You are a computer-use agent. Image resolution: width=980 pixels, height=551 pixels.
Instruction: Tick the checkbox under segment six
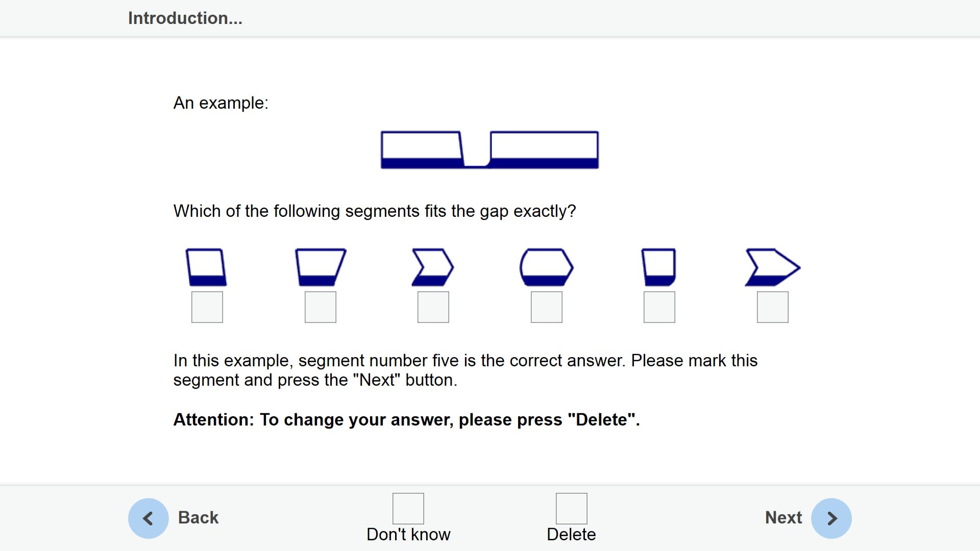click(x=773, y=307)
